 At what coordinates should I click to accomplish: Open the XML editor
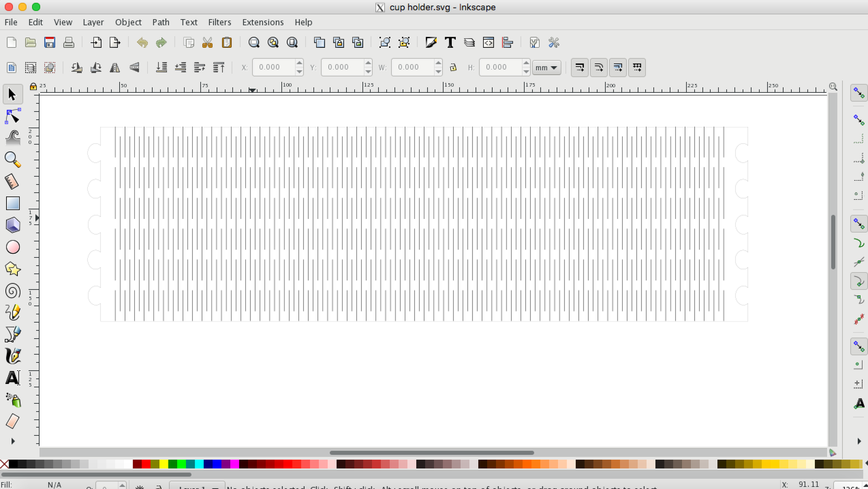tap(489, 42)
